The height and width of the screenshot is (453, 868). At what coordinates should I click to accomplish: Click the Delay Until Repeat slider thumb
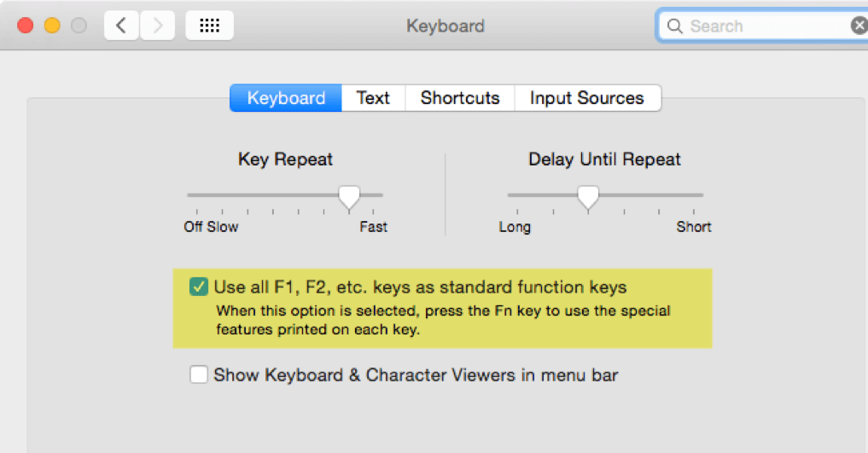tap(588, 197)
